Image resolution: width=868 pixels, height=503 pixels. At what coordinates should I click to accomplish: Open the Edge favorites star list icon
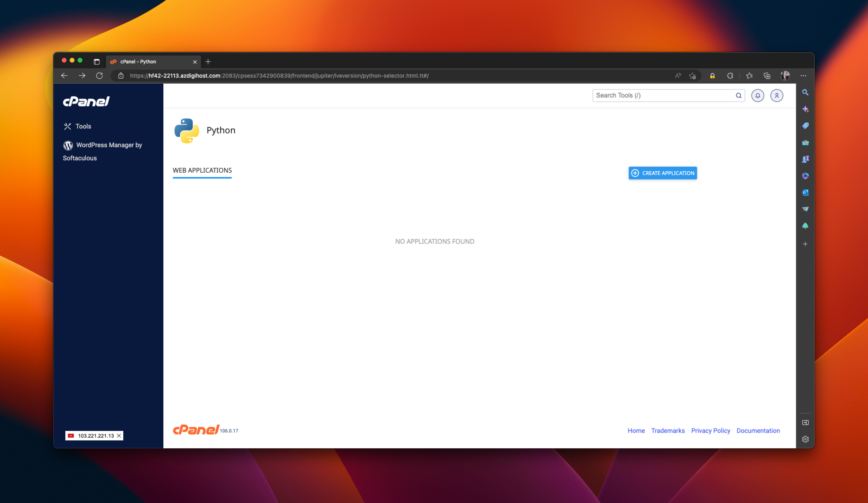click(x=749, y=76)
